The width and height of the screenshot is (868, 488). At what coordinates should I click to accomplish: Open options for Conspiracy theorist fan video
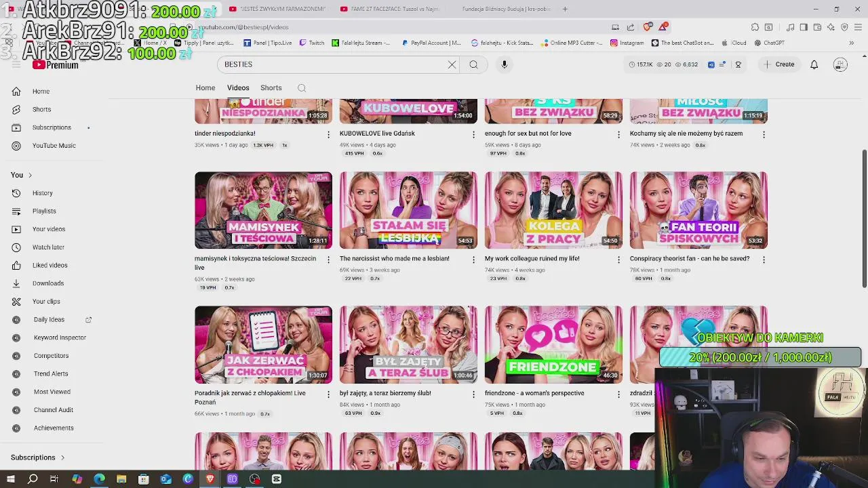[x=764, y=260]
